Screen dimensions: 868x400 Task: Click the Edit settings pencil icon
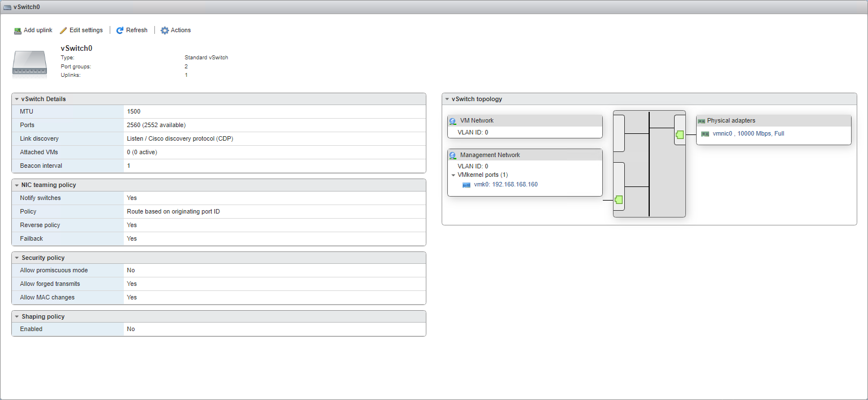(63, 31)
